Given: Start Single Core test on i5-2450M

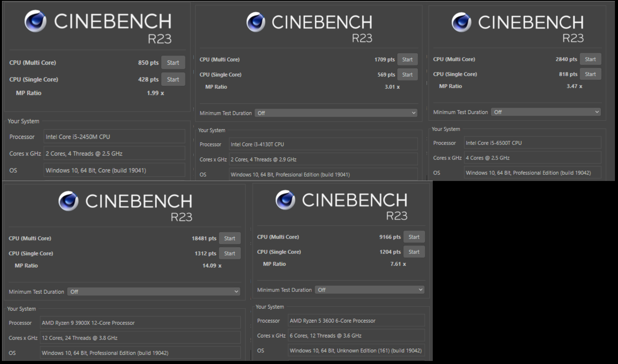Looking at the screenshot, I should click(x=173, y=79).
